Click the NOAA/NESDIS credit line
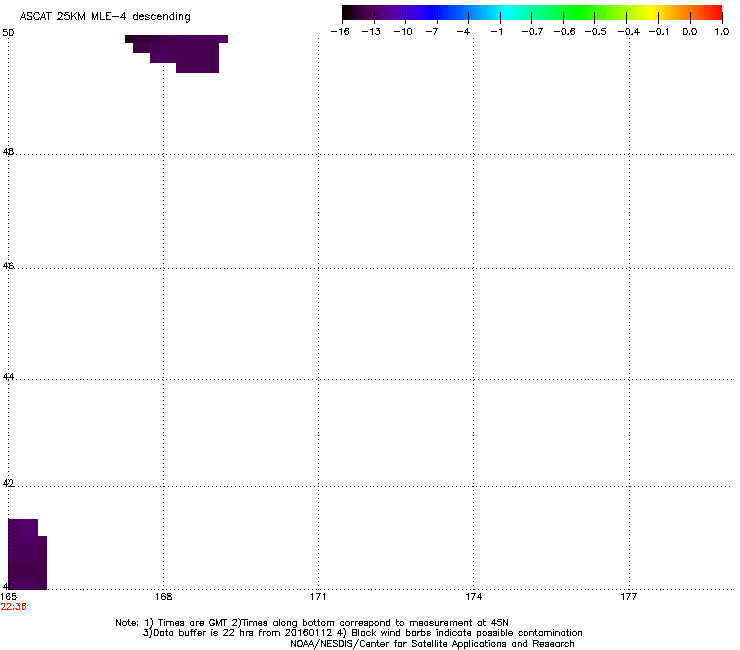Viewport: 740px width, 650px height. click(x=432, y=644)
